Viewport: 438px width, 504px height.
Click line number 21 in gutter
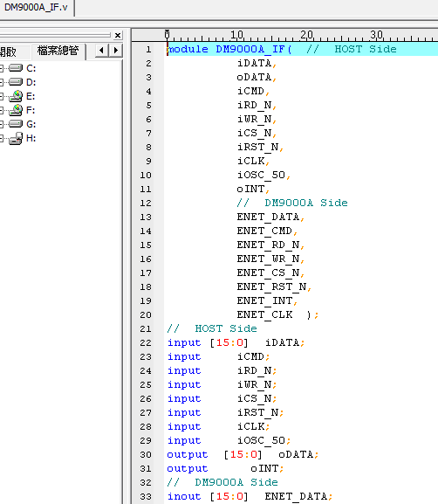click(x=146, y=328)
